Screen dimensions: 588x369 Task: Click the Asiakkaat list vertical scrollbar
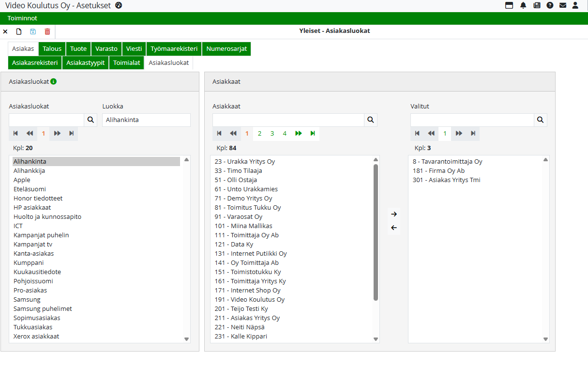[376, 232]
